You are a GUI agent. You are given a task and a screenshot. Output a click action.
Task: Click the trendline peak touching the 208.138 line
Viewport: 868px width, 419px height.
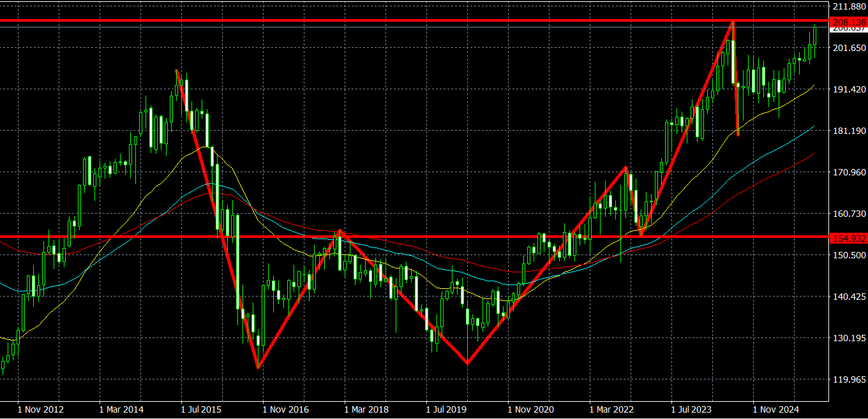click(733, 22)
